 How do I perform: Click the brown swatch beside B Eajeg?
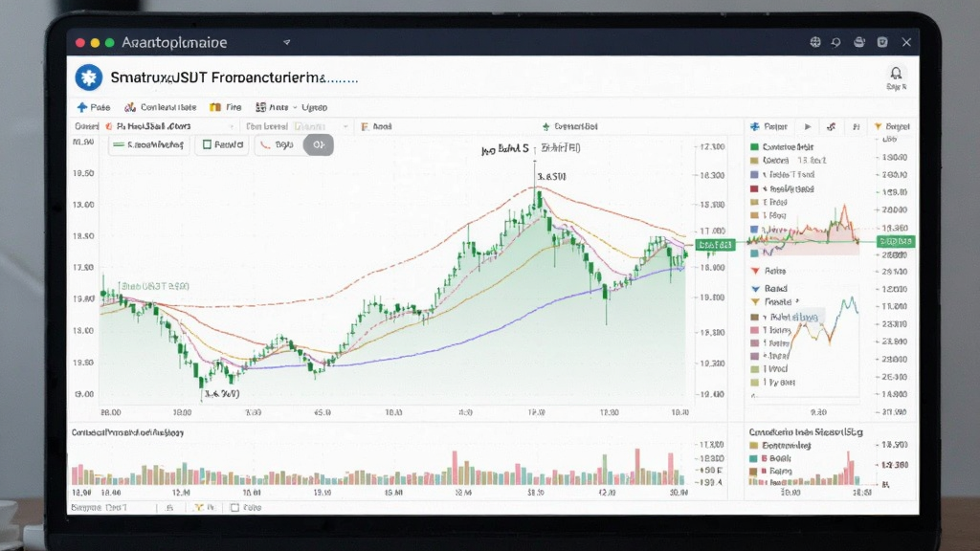pyautogui.click(x=754, y=472)
